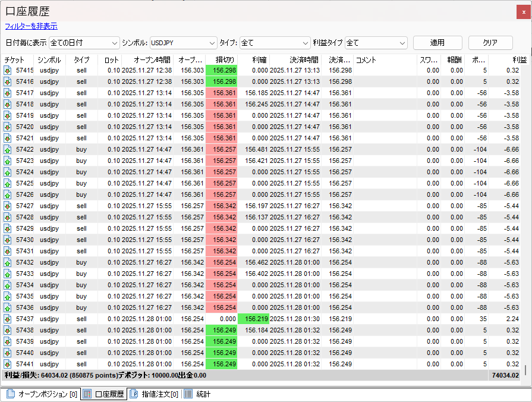Click the sell order icon for ticket 57415
Image resolution: width=532 pixels, height=402 pixels.
tap(8, 70)
